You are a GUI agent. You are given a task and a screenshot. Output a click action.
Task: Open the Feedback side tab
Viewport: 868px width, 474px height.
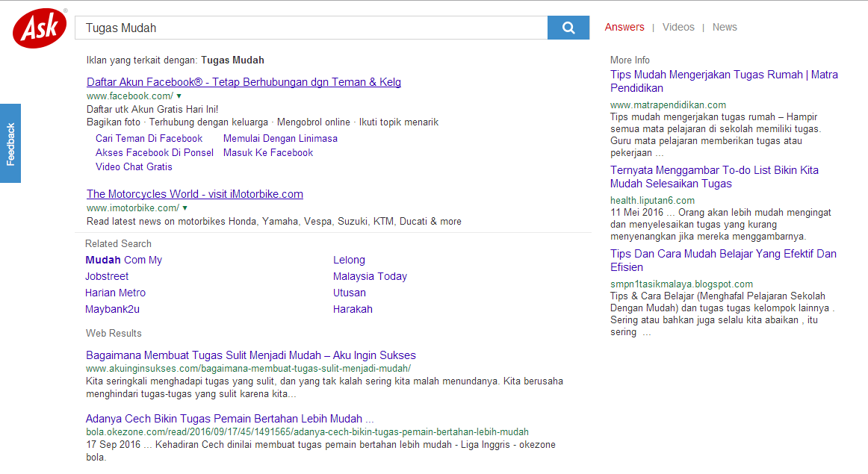[10, 143]
